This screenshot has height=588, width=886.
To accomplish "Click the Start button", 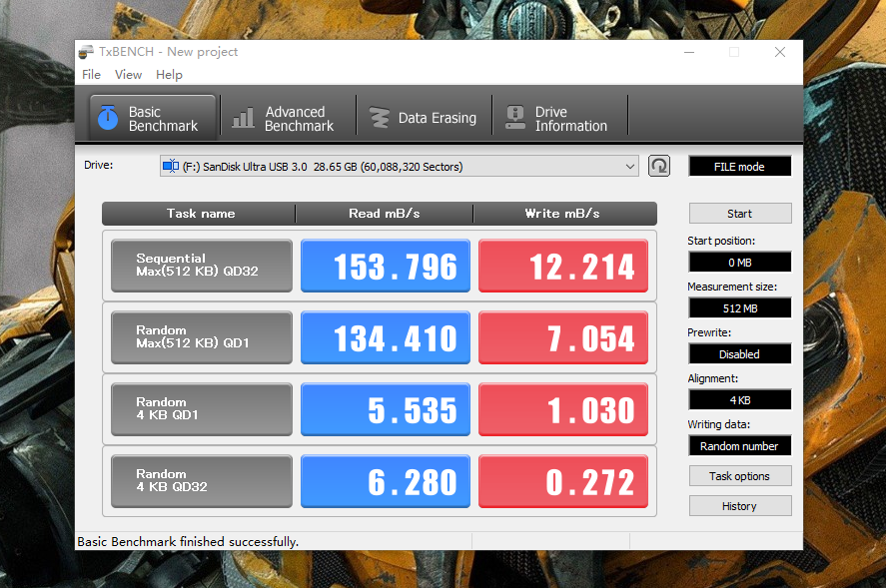I will pos(740,214).
